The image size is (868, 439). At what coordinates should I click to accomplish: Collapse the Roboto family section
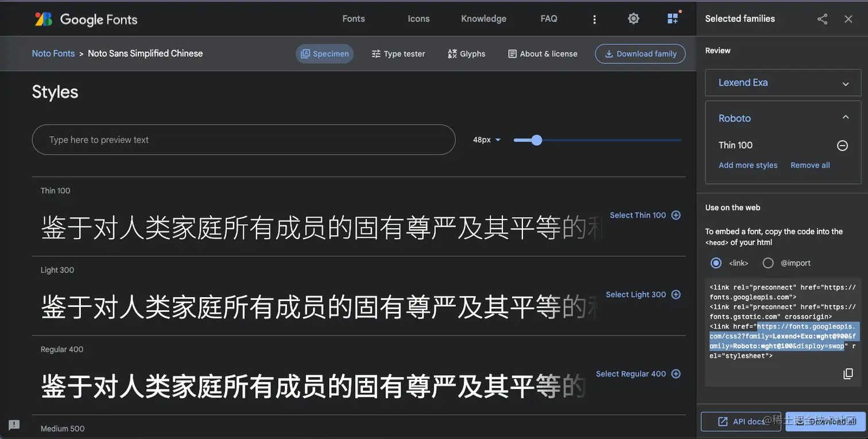(845, 118)
